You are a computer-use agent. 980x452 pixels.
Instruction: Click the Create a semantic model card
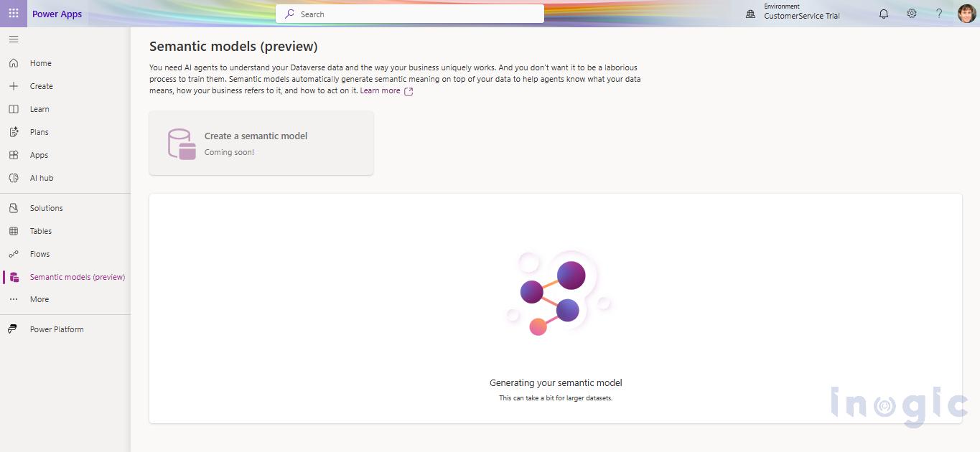(x=261, y=143)
